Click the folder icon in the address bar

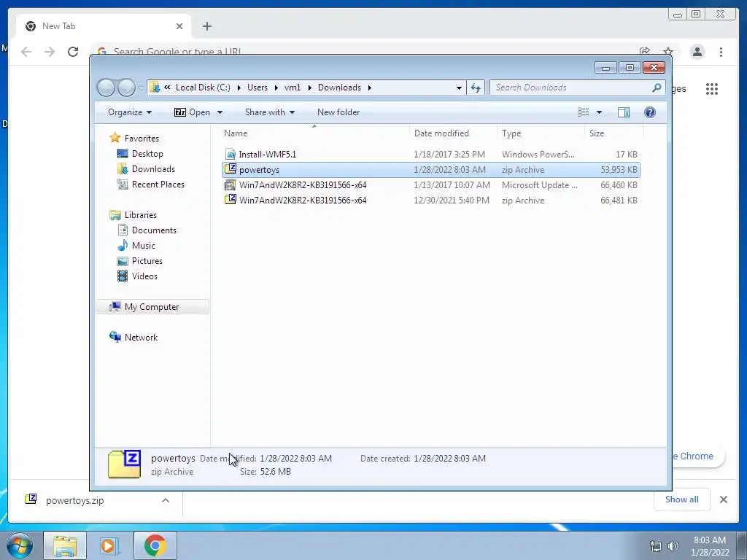pos(155,87)
